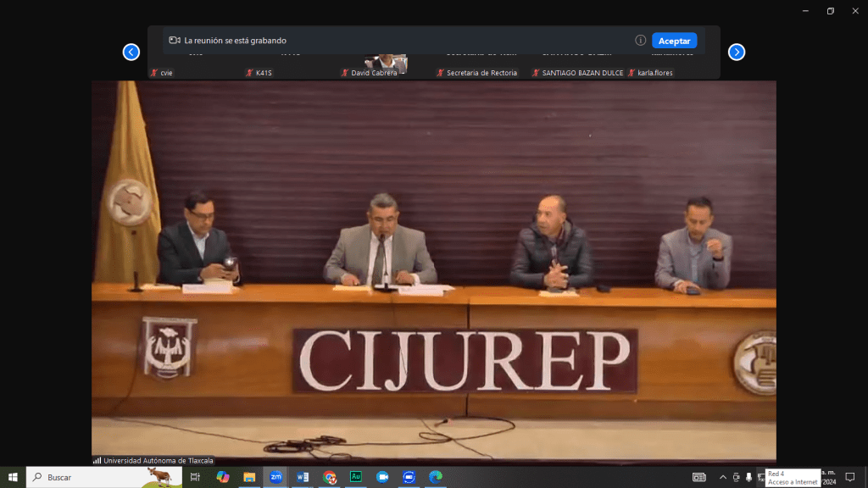868x488 pixels.
Task: Open the Windows notification center
Action: coord(850,477)
